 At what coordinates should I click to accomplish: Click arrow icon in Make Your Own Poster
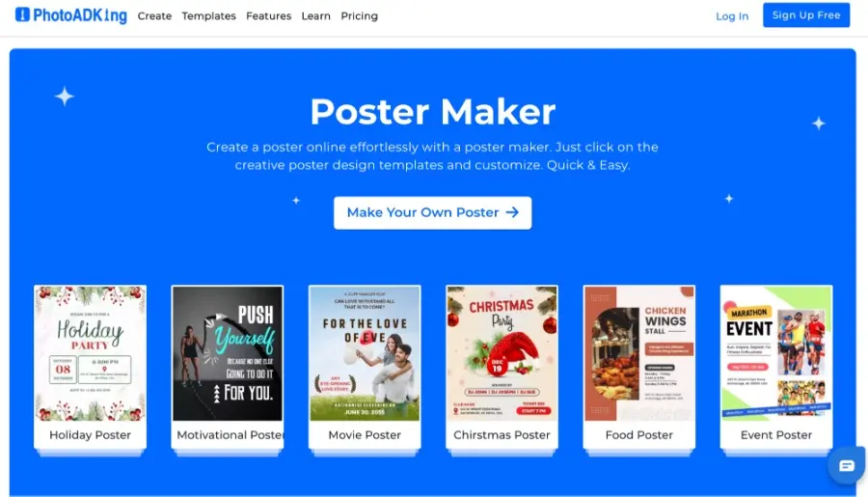coord(513,212)
